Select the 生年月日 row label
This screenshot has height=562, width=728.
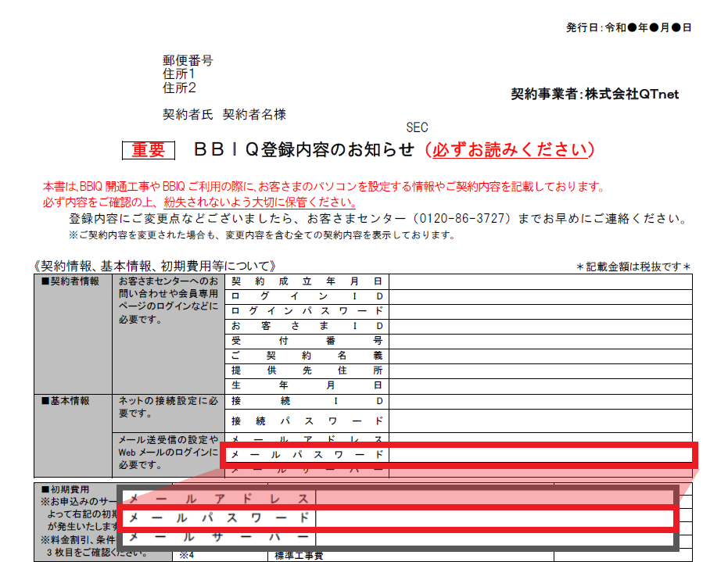point(307,385)
